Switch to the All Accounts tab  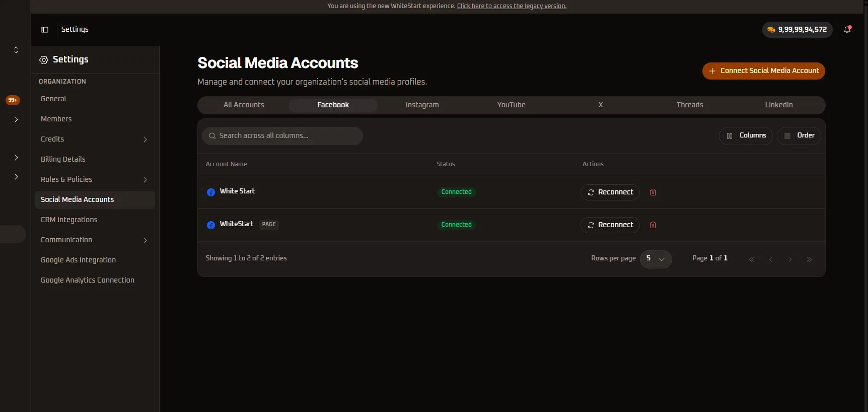point(244,105)
